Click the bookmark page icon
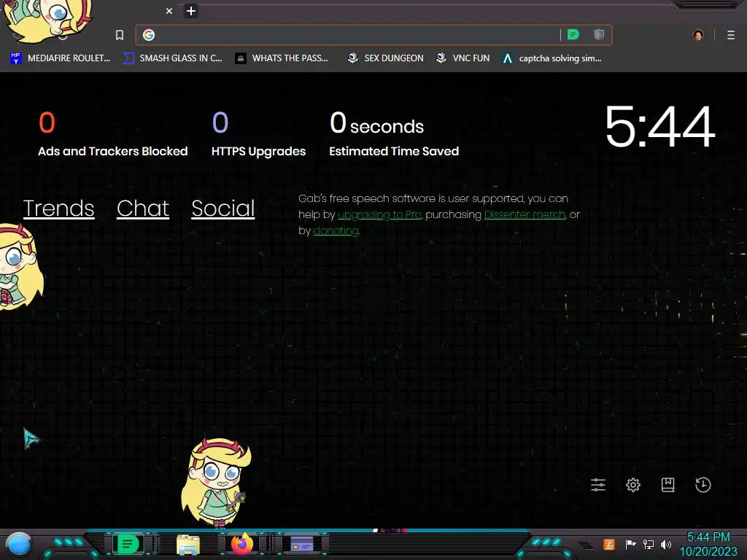Screen dimensions: 747x560 pyautogui.click(x=120, y=35)
